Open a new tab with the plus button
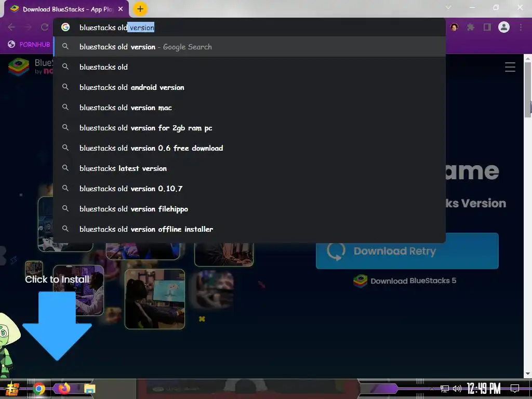The width and height of the screenshot is (532, 399). pos(140,9)
